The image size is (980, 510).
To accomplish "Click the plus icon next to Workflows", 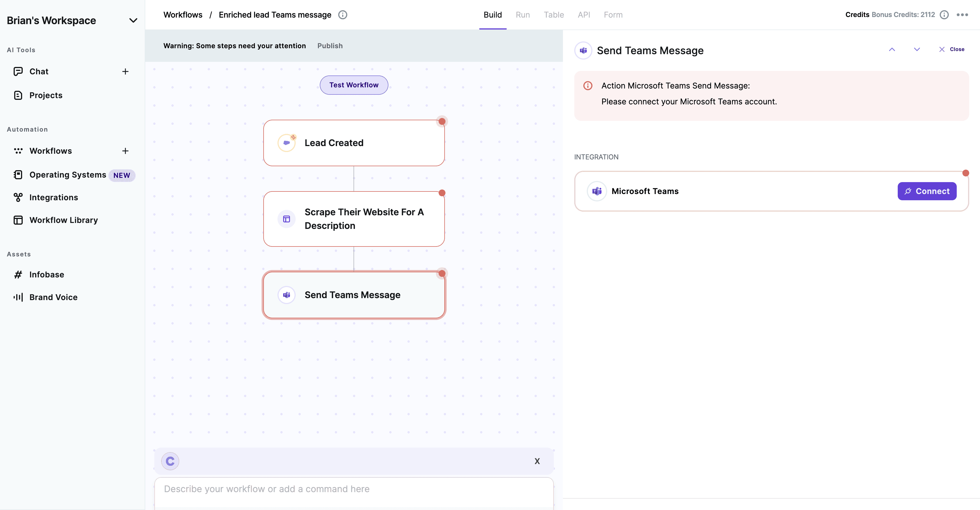I will point(125,151).
